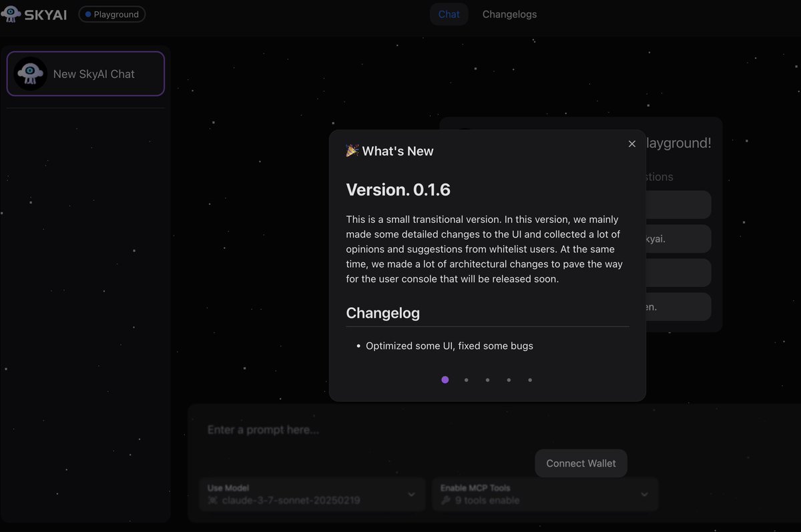Click 'Optimized some UI, fixed some bugs' bullet
The image size is (801, 532).
449,346
